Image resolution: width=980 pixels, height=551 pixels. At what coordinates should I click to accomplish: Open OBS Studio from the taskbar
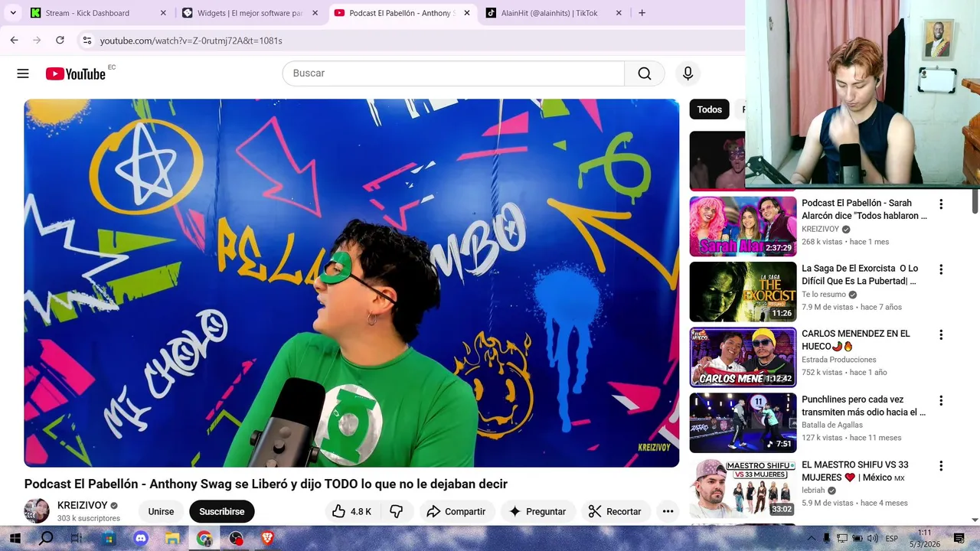tap(236, 538)
